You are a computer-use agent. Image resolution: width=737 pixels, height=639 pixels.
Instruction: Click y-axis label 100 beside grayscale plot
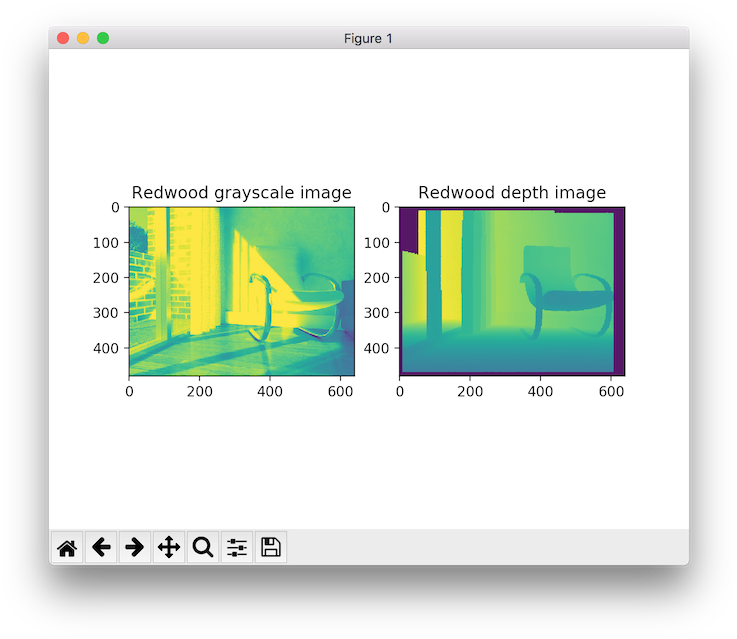pyautogui.click(x=106, y=243)
